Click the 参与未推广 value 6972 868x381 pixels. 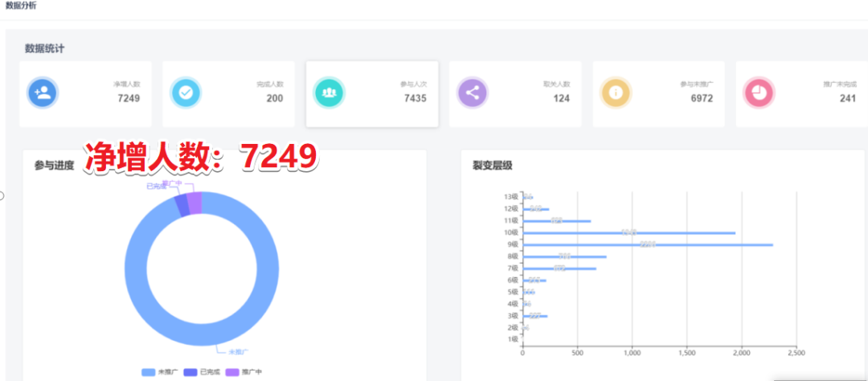coord(702,99)
